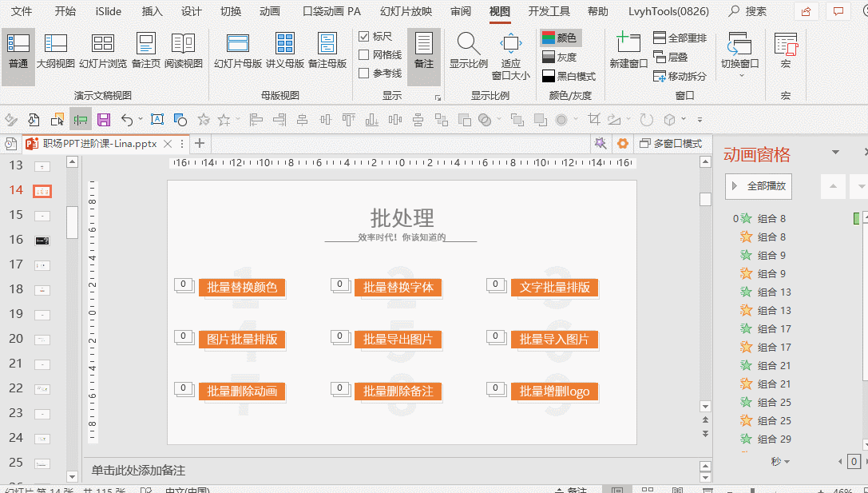Open the customize quick access toolbar dropdown
This screenshot has width=868, height=493.
tap(700, 120)
